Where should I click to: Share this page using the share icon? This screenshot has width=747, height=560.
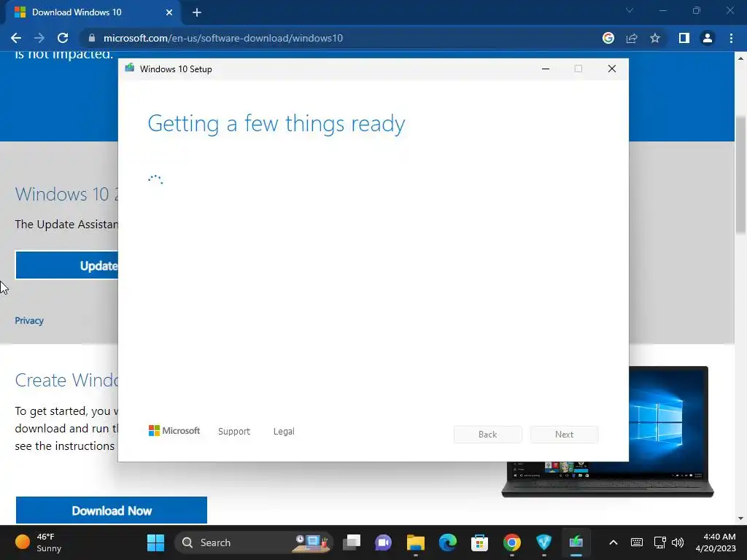coord(632,38)
